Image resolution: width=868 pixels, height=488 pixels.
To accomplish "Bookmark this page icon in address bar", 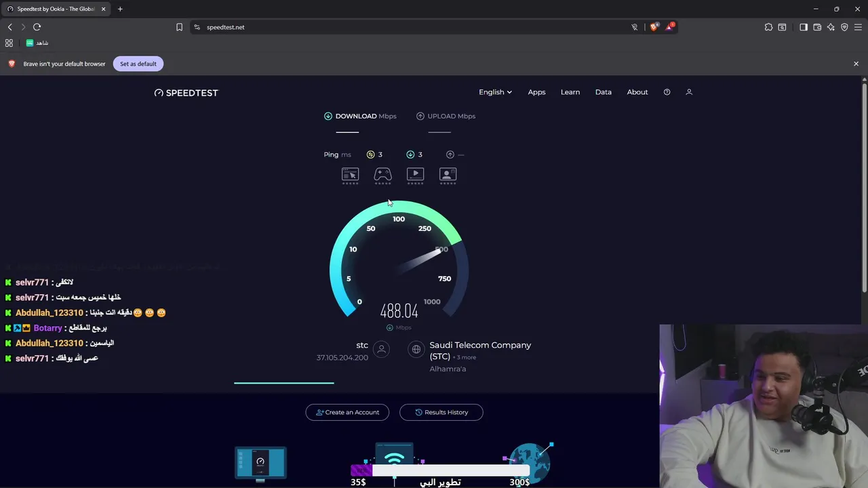I will click(x=179, y=27).
